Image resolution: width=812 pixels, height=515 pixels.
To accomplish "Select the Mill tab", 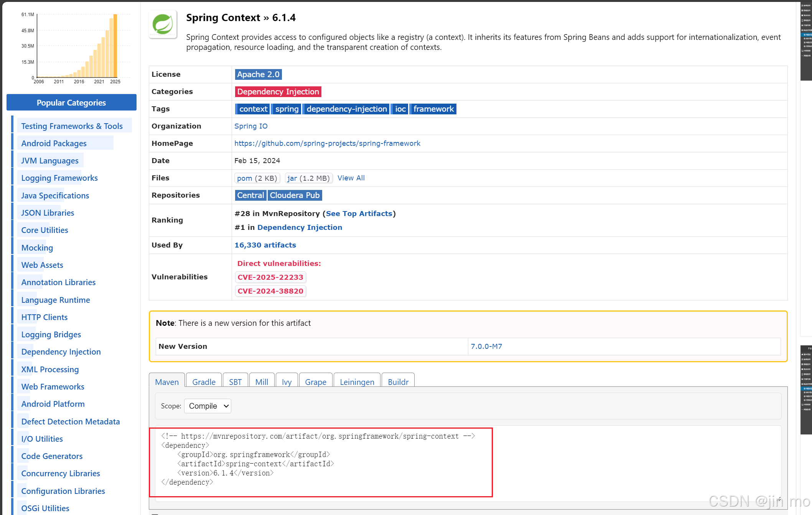I will [262, 382].
